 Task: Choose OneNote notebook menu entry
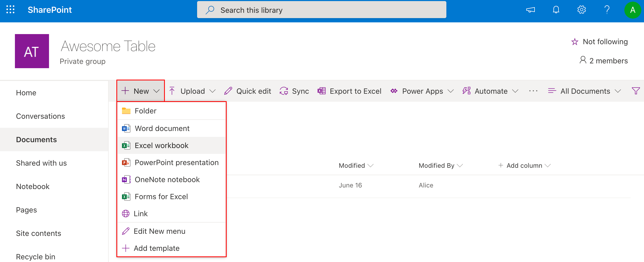[172, 179]
